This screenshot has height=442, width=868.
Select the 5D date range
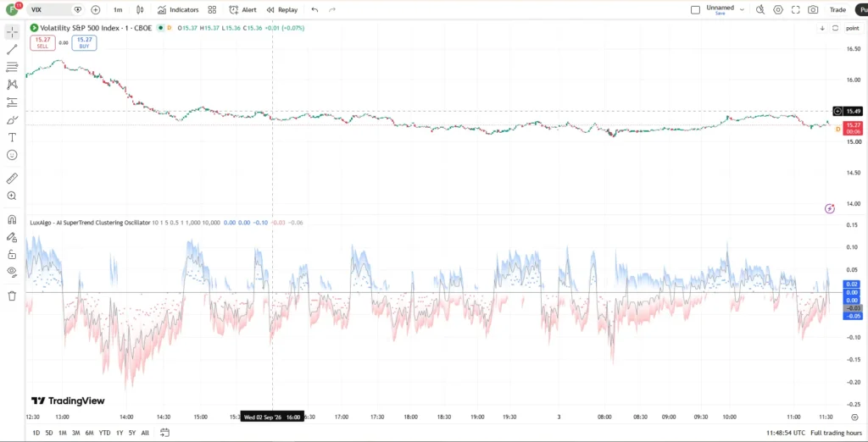(49, 433)
